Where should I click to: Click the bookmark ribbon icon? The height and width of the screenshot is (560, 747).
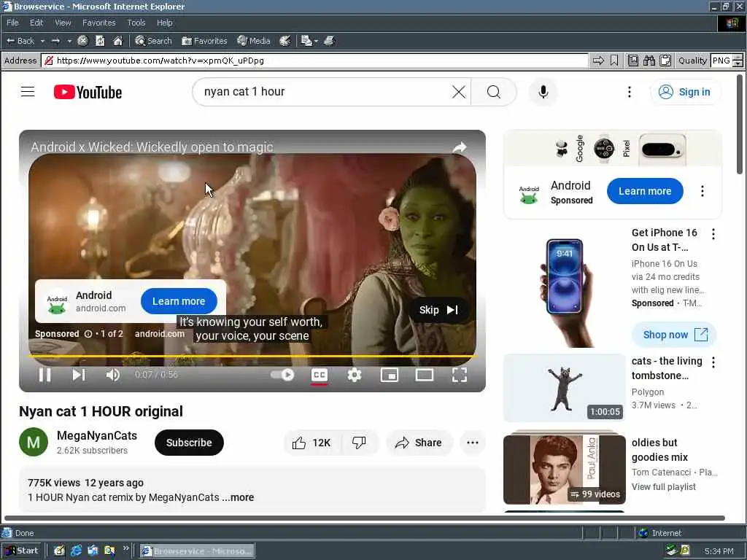(x=614, y=61)
